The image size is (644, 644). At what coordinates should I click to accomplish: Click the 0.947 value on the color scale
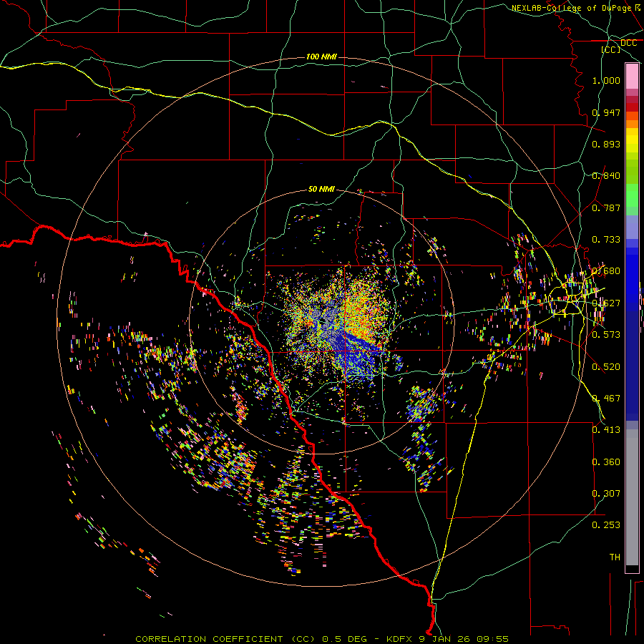pos(606,112)
